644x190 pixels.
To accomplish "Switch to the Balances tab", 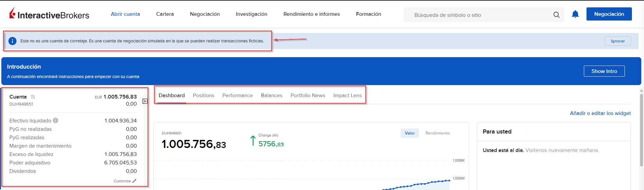I will (271, 96).
